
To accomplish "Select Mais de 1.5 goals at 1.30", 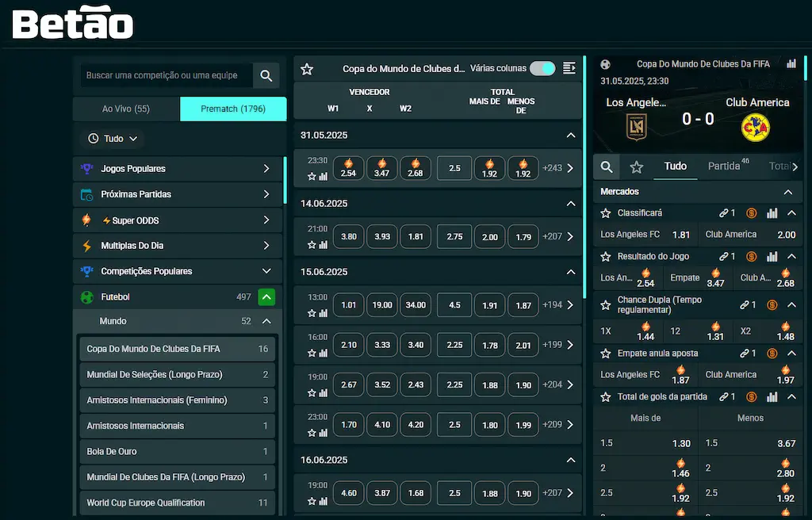I will coord(645,443).
